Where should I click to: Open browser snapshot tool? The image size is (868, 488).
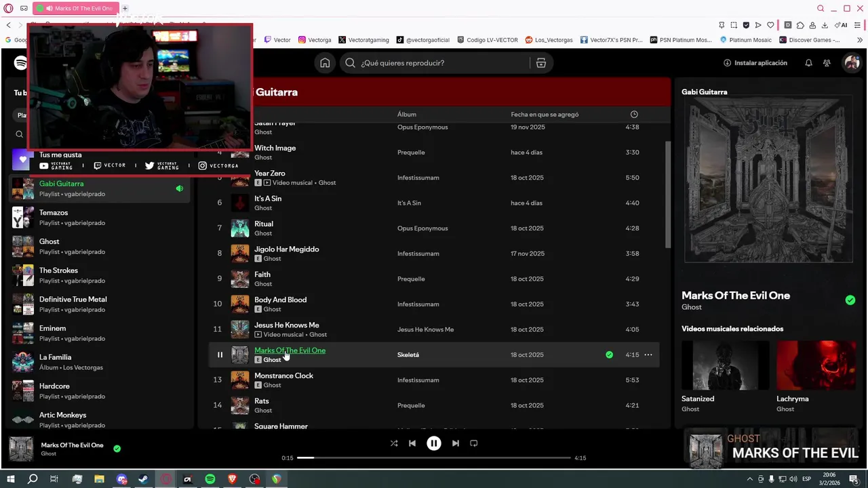(x=733, y=25)
